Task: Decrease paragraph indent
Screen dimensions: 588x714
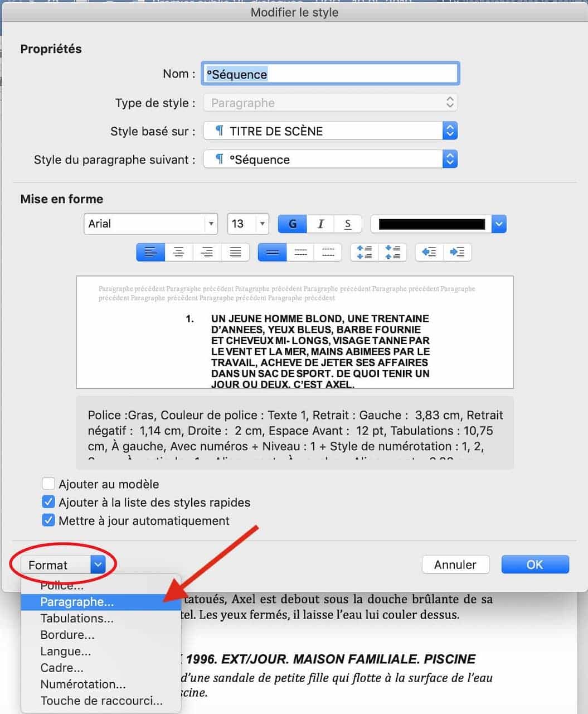Action: [429, 252]
